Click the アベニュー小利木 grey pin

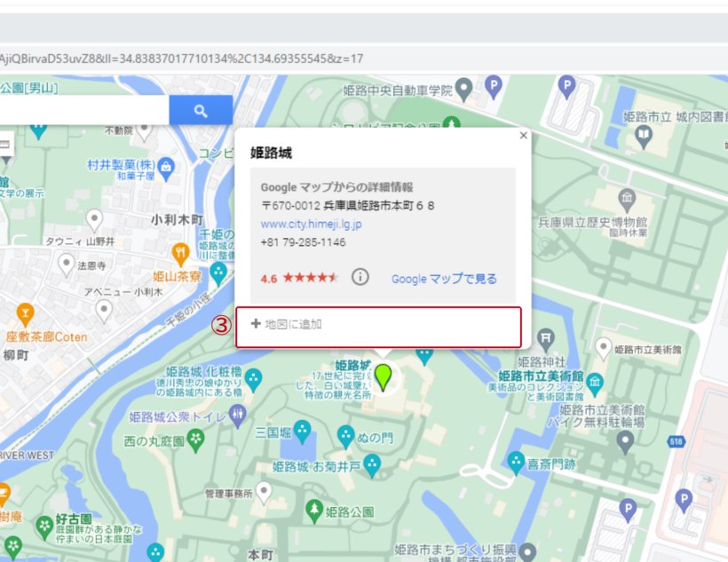point(104,310)
